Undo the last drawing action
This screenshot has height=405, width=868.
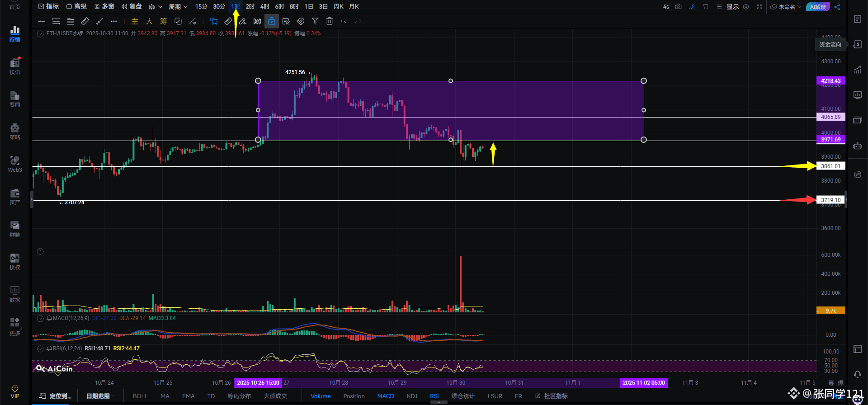click(344, 21)
